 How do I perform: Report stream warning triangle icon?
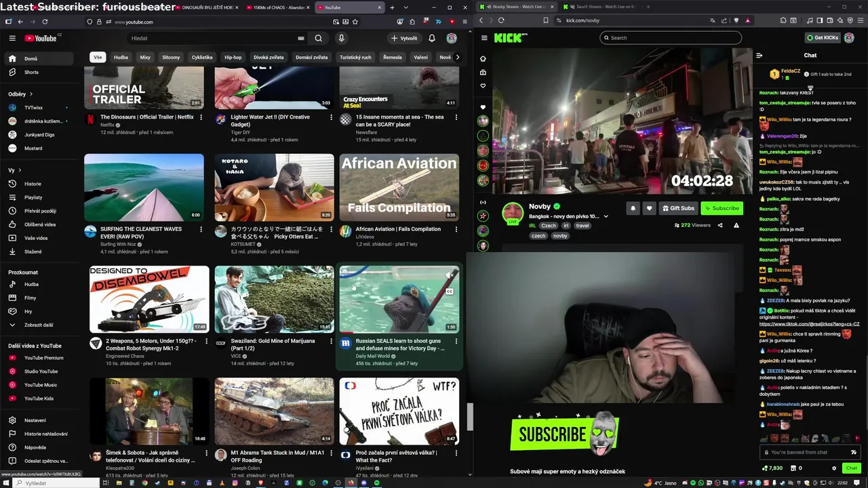(x=736, y=225)
